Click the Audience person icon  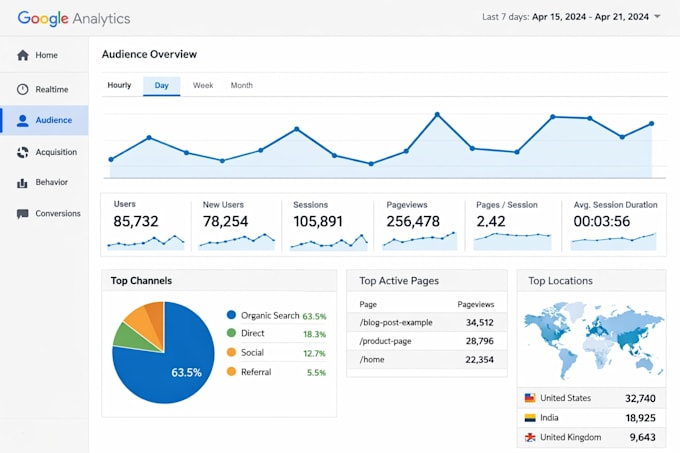(x=23, y=121)
